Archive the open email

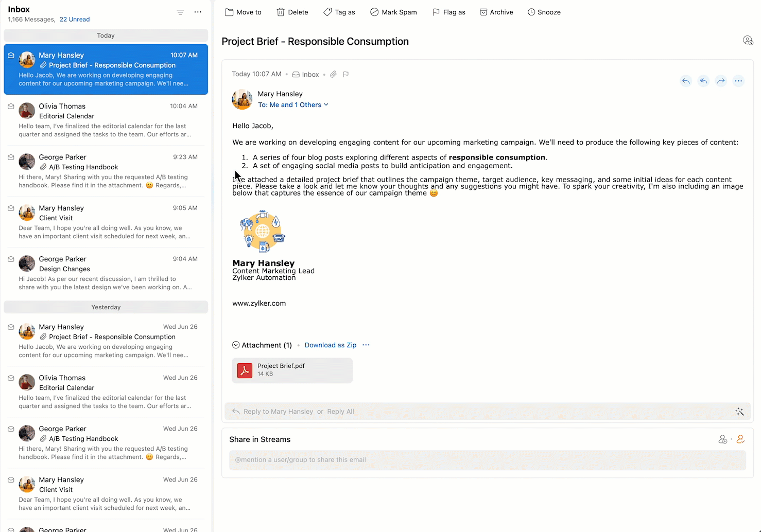496,12
